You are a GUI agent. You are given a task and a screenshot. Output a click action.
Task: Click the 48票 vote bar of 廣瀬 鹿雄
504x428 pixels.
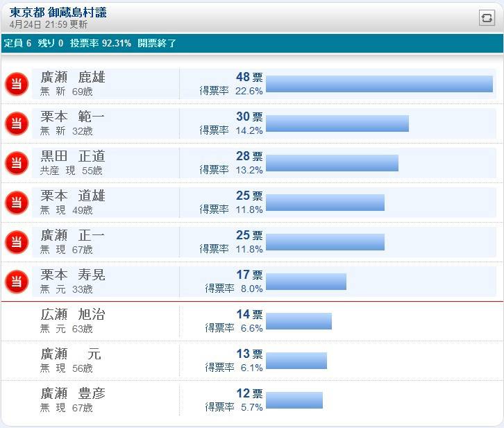pos(379,84)
